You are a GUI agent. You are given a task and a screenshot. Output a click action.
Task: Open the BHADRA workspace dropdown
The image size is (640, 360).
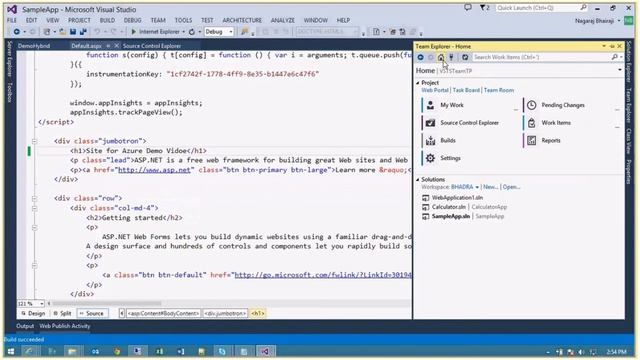[x=477, y=187]
